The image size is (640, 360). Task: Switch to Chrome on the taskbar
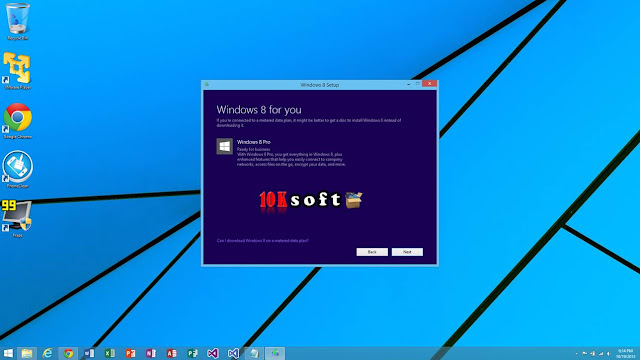point(68,353)
